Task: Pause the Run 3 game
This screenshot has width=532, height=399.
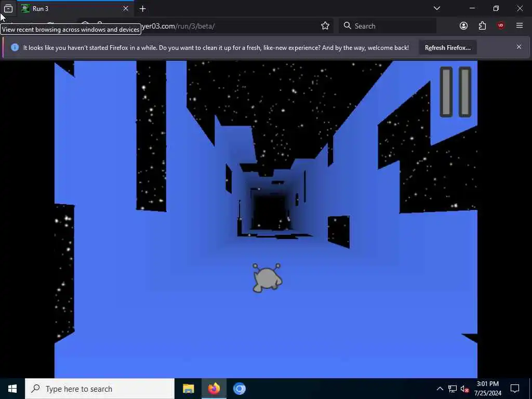Action: [x=455, y=92]
